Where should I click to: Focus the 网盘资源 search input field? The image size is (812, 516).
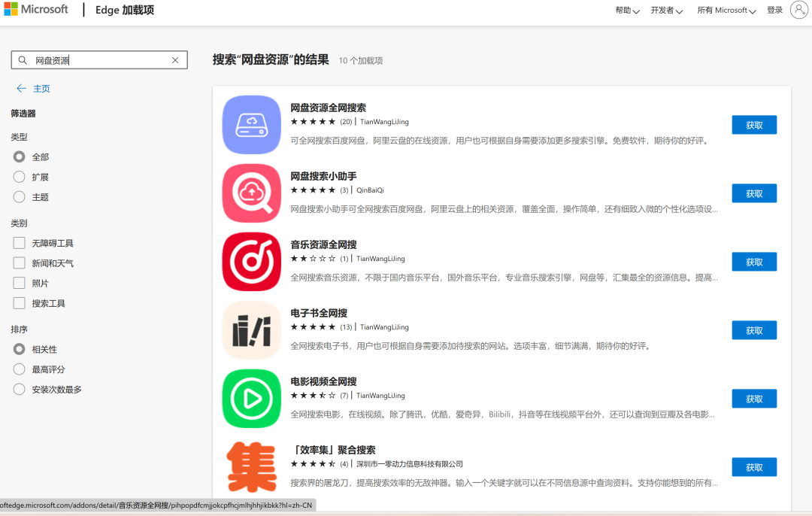tap(99, 60)
